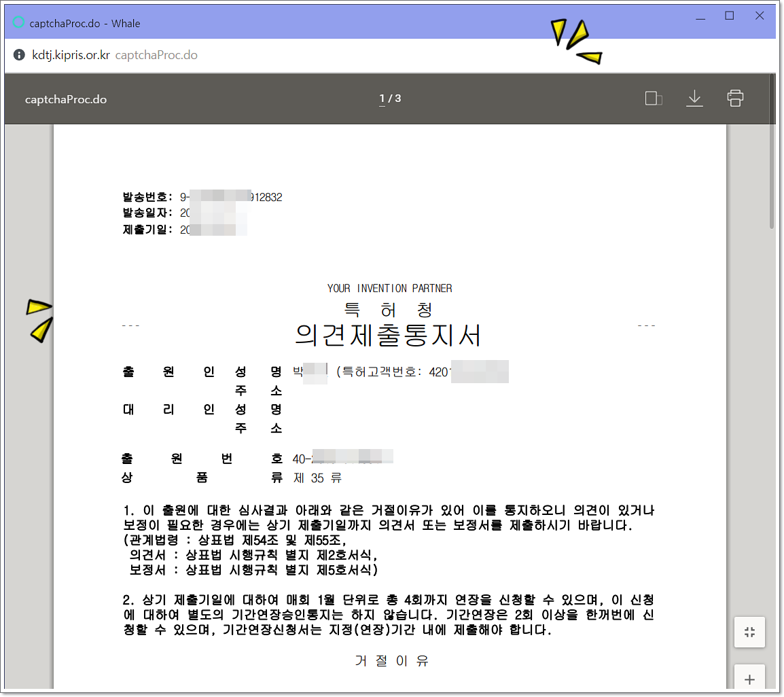
Task: Click the 특허청 heading text
Action: coord(388,310)
